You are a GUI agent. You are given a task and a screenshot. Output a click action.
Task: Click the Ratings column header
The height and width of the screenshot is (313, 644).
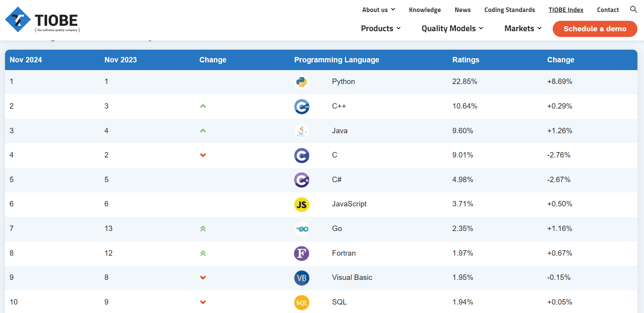466,60
